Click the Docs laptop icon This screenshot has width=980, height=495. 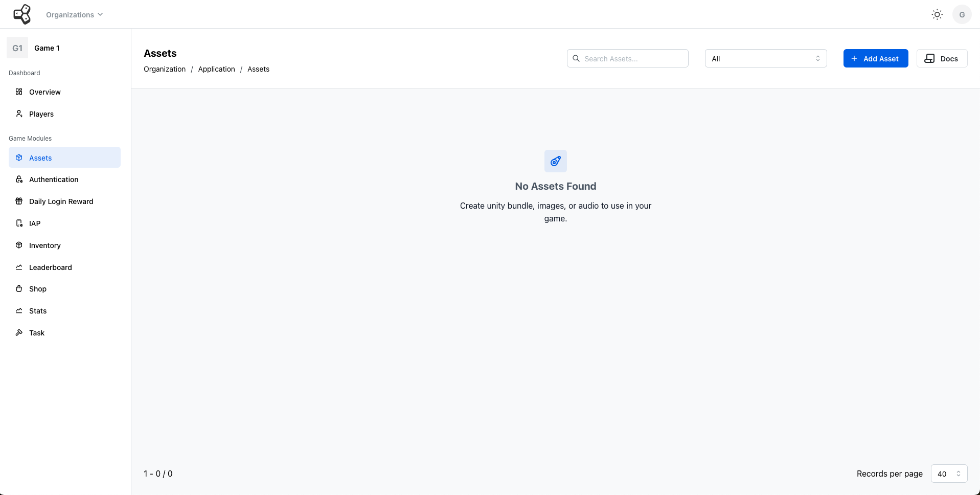(x=929, y=58)
